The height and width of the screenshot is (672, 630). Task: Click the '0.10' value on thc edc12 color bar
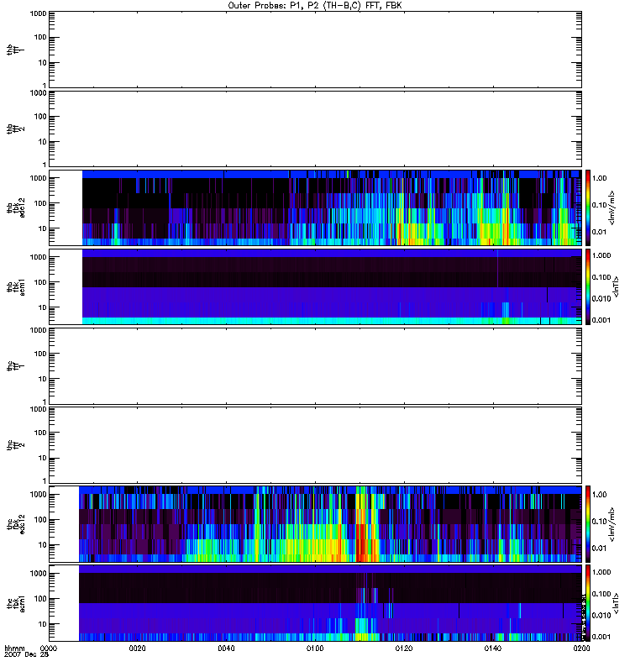click(600, 521)
